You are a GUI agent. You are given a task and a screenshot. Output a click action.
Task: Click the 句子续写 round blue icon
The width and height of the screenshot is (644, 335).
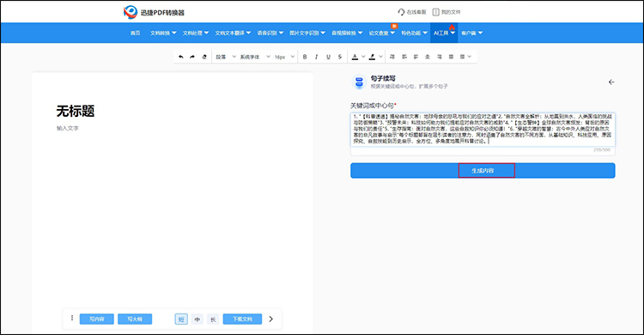tap(360, 82)
